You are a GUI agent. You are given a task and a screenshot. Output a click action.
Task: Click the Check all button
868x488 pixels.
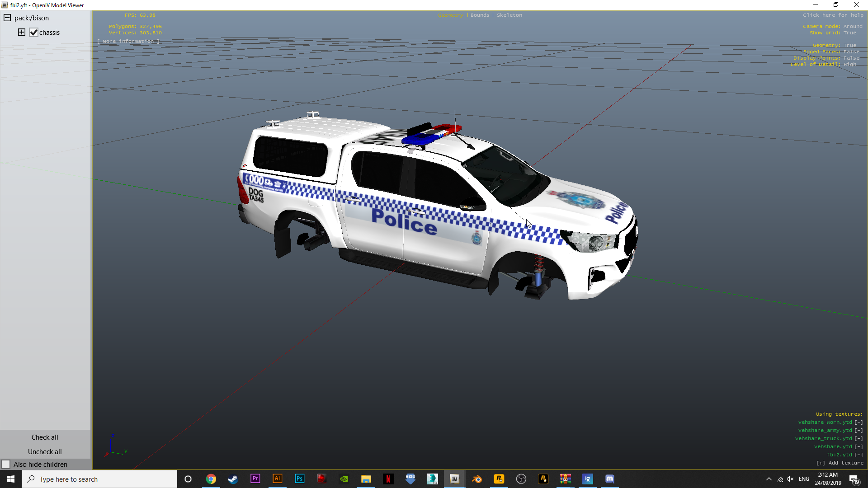45,437
